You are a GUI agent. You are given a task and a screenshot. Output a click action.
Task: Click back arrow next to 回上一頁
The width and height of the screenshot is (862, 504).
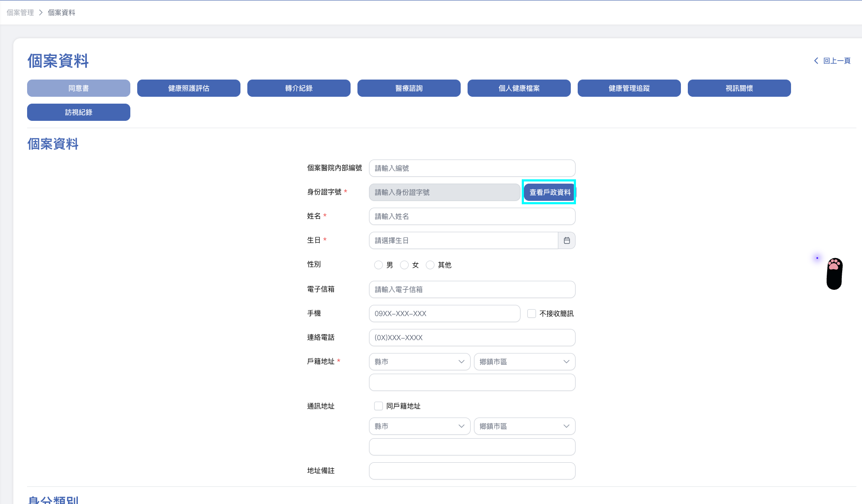(x=816, y=61)
